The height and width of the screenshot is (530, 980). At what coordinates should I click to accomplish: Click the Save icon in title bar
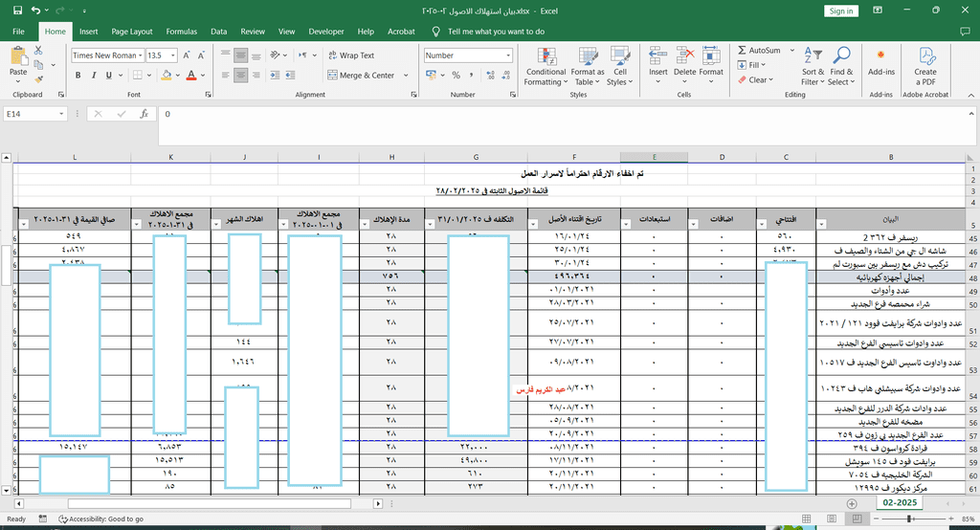pos(17,11)
